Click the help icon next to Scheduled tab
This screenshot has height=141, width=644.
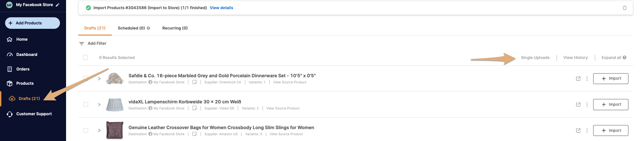pyautogui.click(x=148, y=28)
